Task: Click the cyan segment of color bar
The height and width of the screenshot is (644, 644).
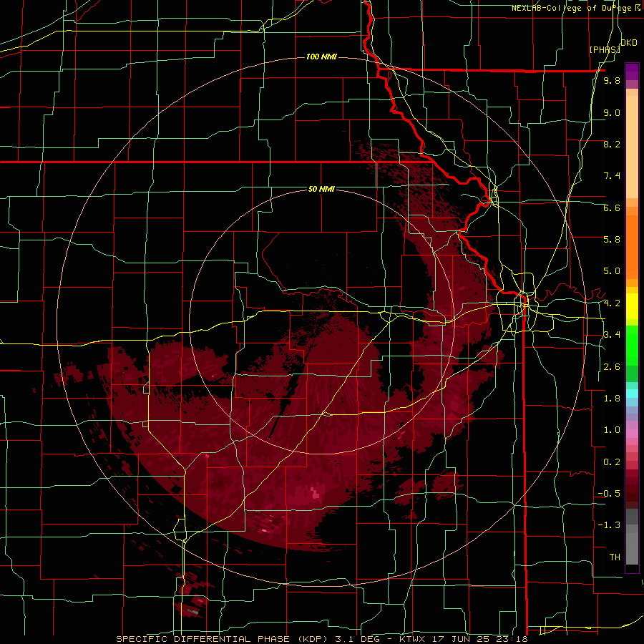Action: click(632, 394)
